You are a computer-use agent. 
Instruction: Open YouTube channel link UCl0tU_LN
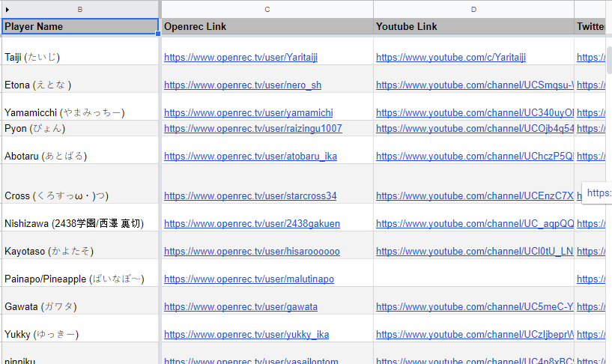click(475, 251)
